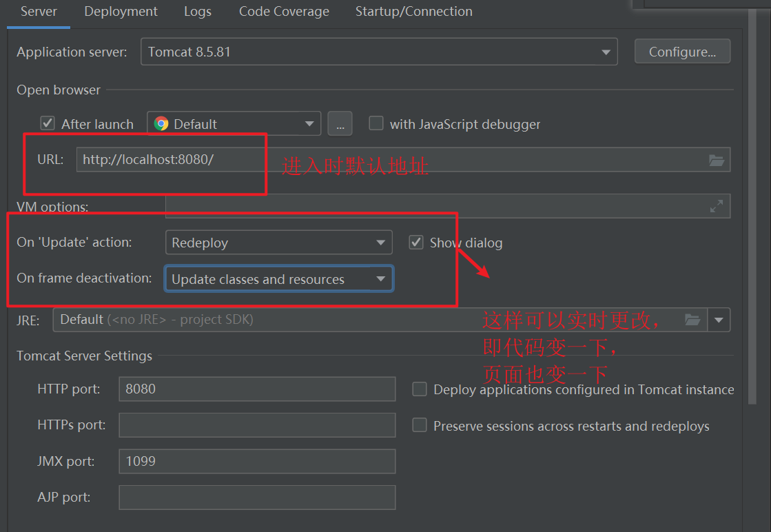This screenshot has height=532, width=771.
Task: Click the expand icon in VM options field
Action: pyautogui.click(x=717, y=206)
